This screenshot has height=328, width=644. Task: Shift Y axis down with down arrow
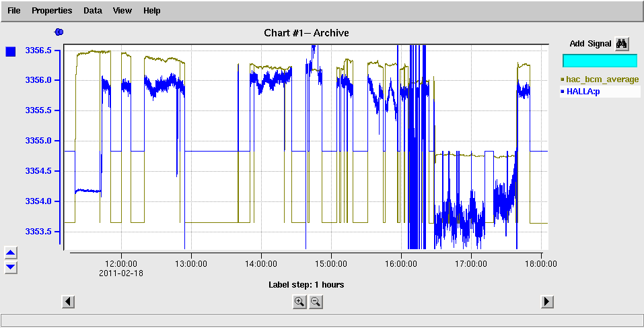click(11, 267)
